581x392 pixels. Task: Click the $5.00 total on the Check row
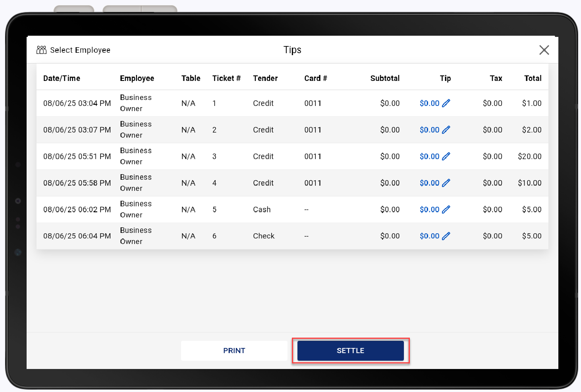[x=532, y=236]
